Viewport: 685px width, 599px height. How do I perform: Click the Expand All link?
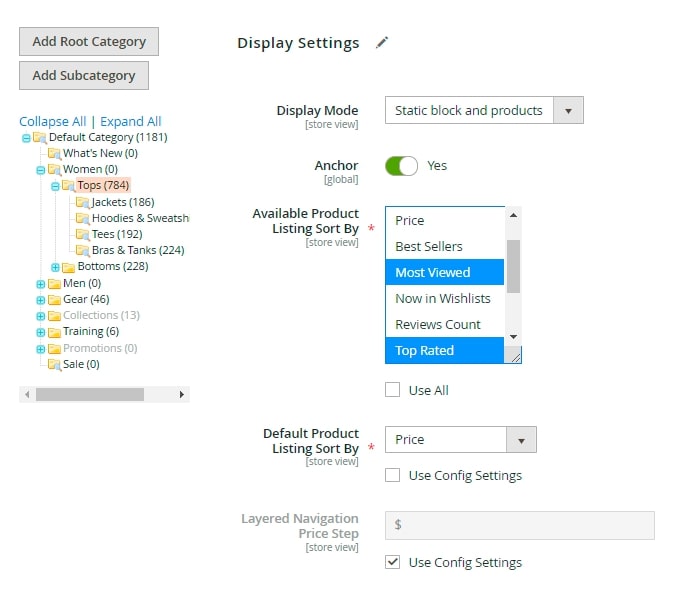130,122
